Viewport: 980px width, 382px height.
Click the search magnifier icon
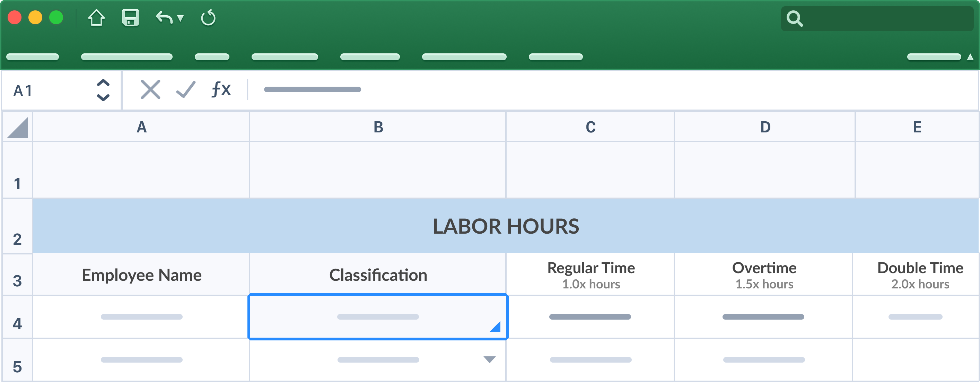click(794, 19)
